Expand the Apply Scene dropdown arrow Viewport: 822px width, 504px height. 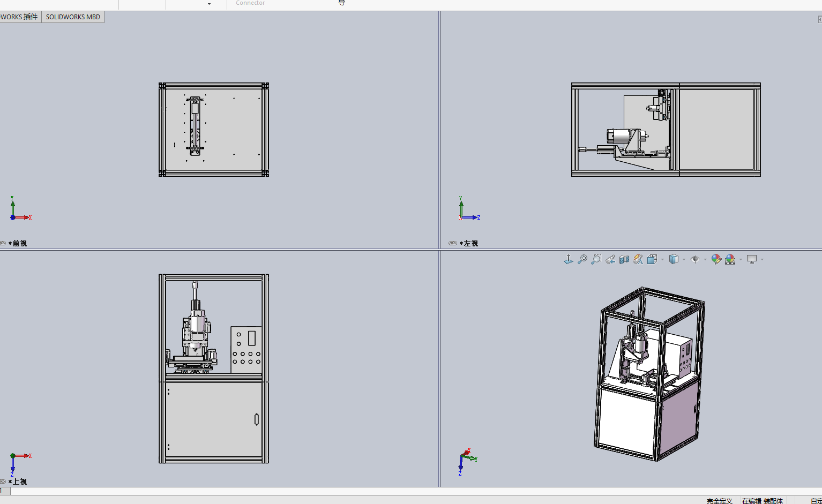(x=741, y=260)
